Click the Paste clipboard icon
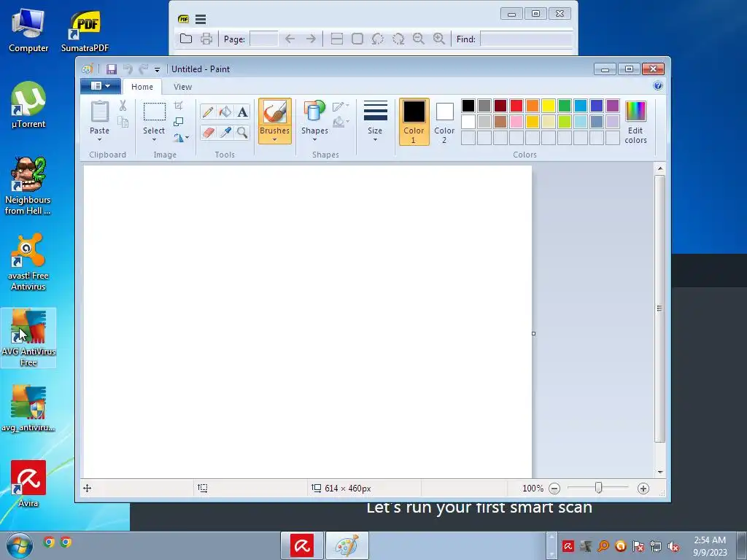Screen dimensions: 747x560 (x=99, y=112)
